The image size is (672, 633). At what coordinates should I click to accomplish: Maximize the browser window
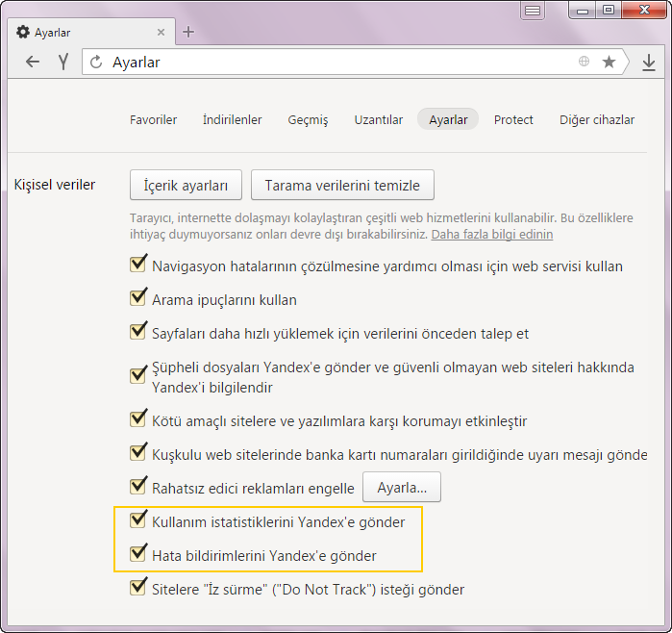(x=609, y=10)
